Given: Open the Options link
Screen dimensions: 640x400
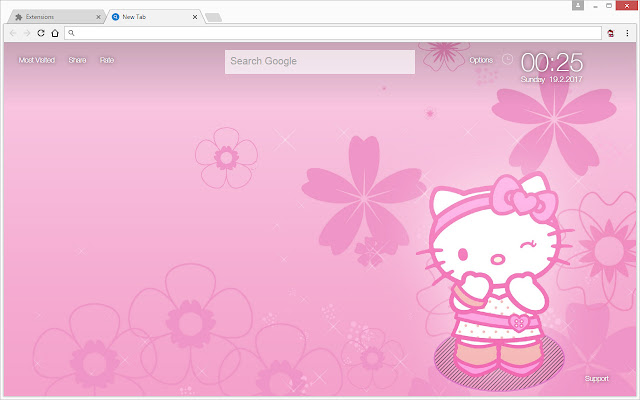Looking at the screenshot, I should (x=481, y=60).
